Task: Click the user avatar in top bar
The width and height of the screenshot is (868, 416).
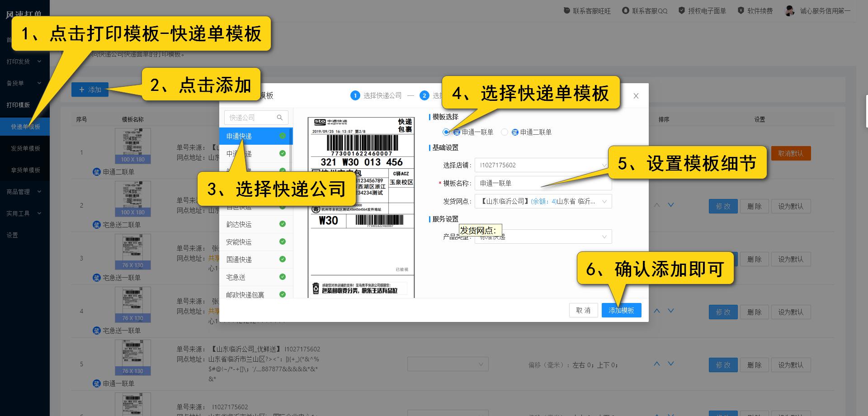Action: [x=789, y=11]
